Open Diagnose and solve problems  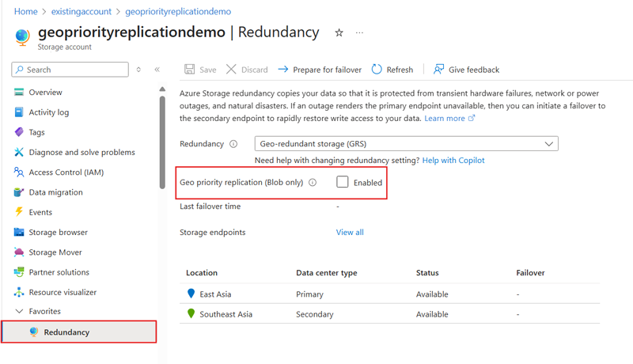(82, 152)
